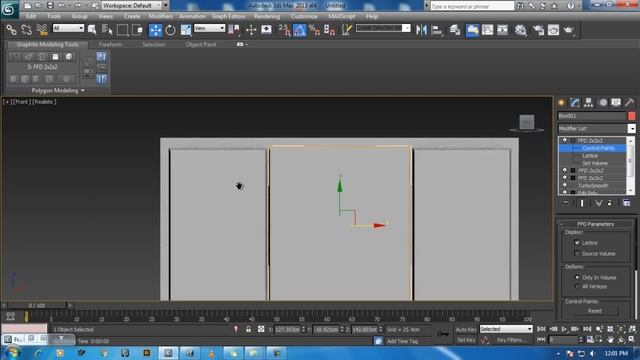Open the Layer Manager icon
Screen dimensions: 640x360
click(x=455, y=30)
